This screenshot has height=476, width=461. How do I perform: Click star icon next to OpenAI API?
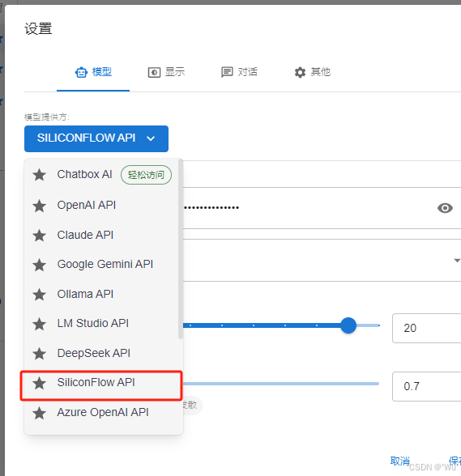[x=39, y=206]
